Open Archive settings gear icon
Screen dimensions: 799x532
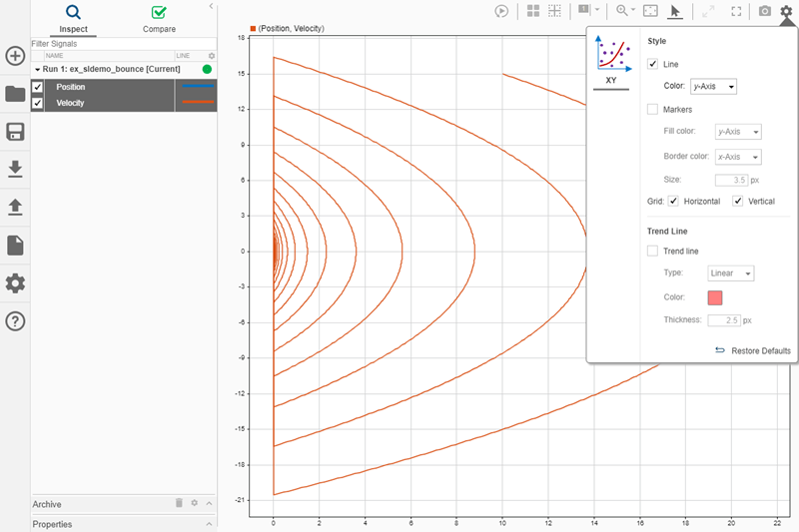pos(194,503)
